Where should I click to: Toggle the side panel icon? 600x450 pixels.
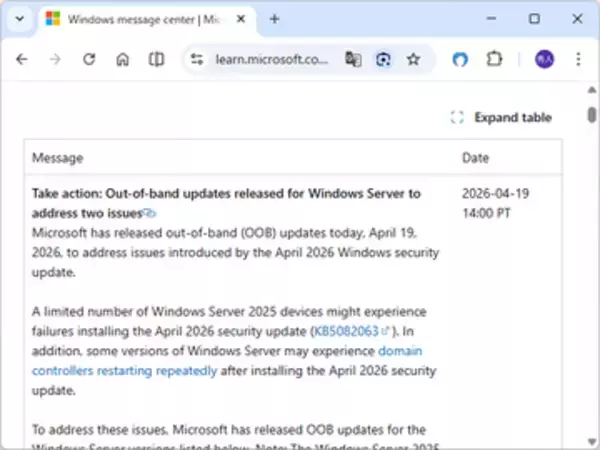coord(156,59)
